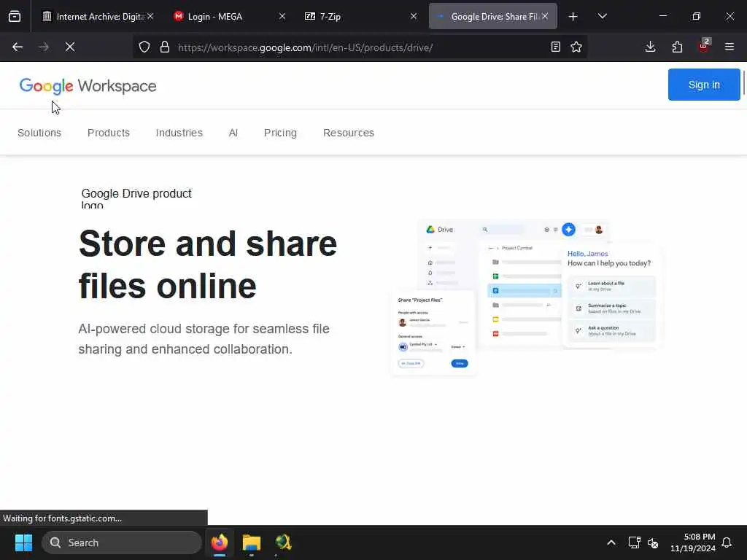Screen dimensions: 747x560
Task: Open the notifications bell icon
Action: click(x=727, y=542)
